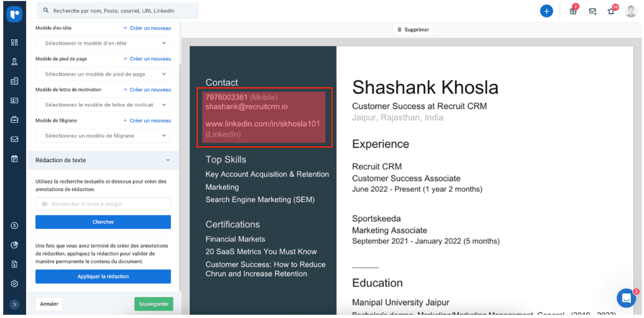Open the 'Sélectionner le modèle d'en-tête' dropdown
Viewport: 644px width, 318px height.
coord(103,43)
